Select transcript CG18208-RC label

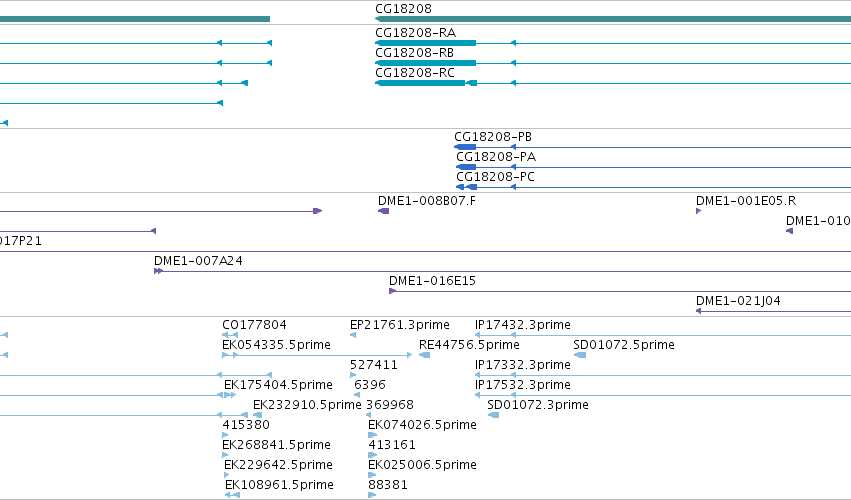pos(415,73)
